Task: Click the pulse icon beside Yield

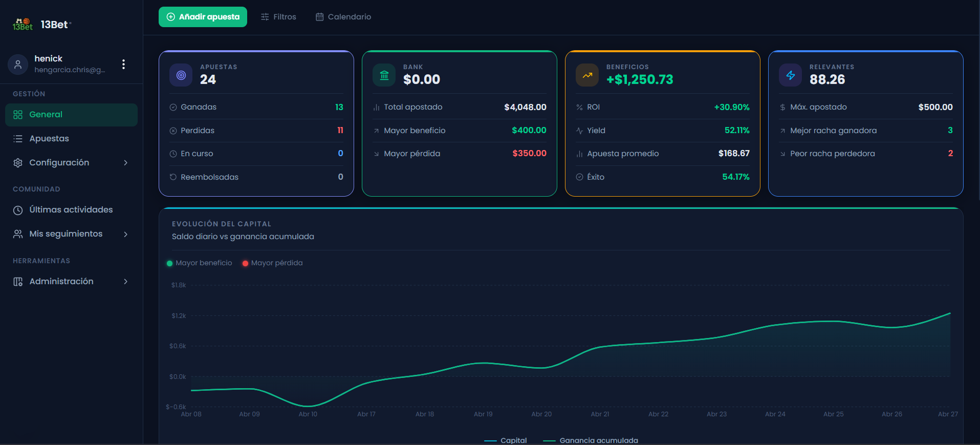Action: click(579, 131)
